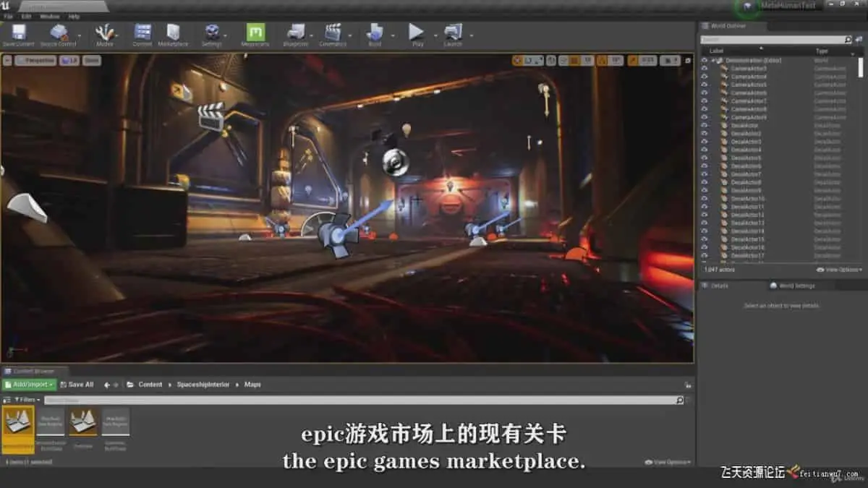Toggle visibility of DecalActor13

705,223
